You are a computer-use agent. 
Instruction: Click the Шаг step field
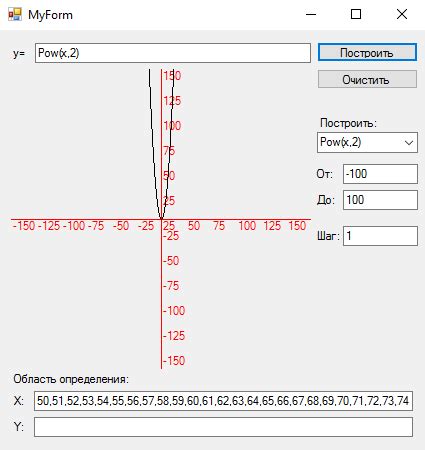380,236
